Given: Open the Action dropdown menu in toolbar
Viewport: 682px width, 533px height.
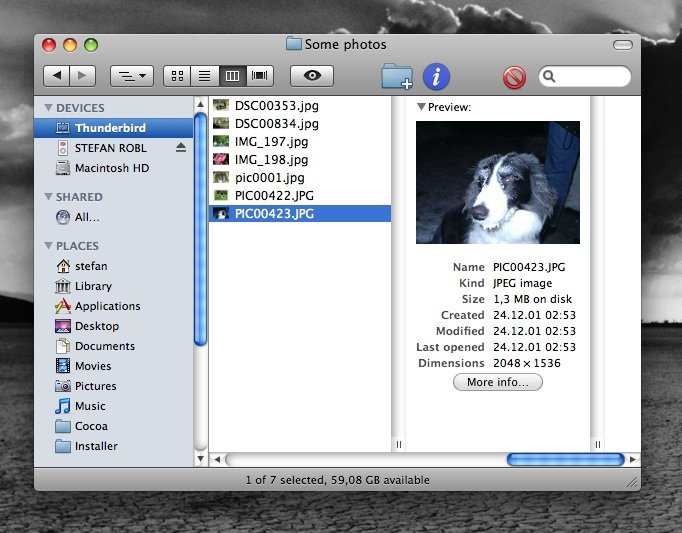Looking at the screenshot, I should [x=132, y=76].
